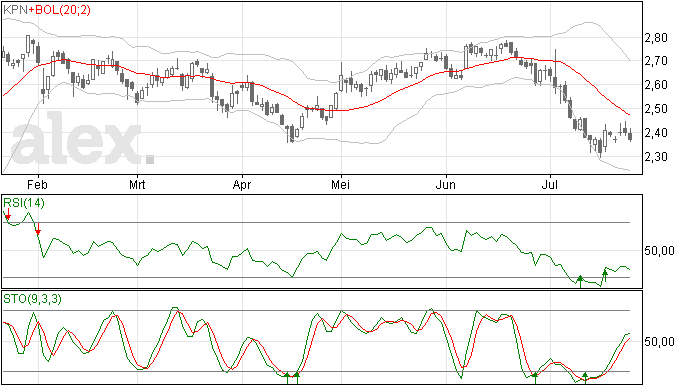Click the first red RSI sell arrow

(8, 214)
